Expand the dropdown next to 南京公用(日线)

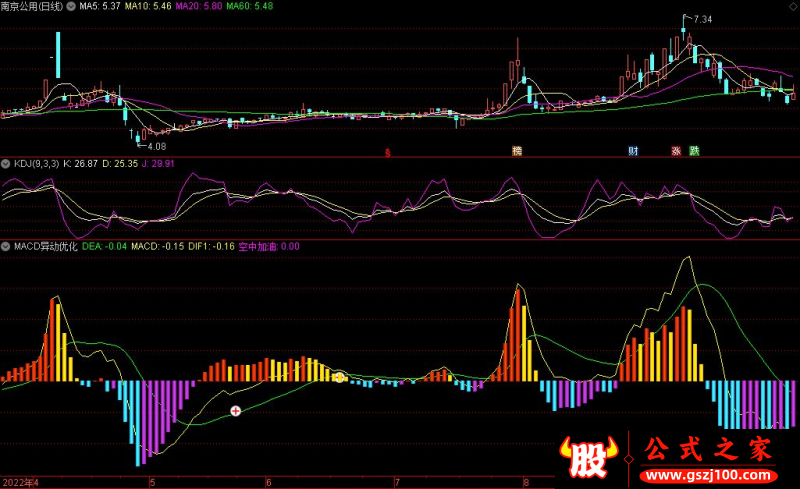(x=71, y=6)
